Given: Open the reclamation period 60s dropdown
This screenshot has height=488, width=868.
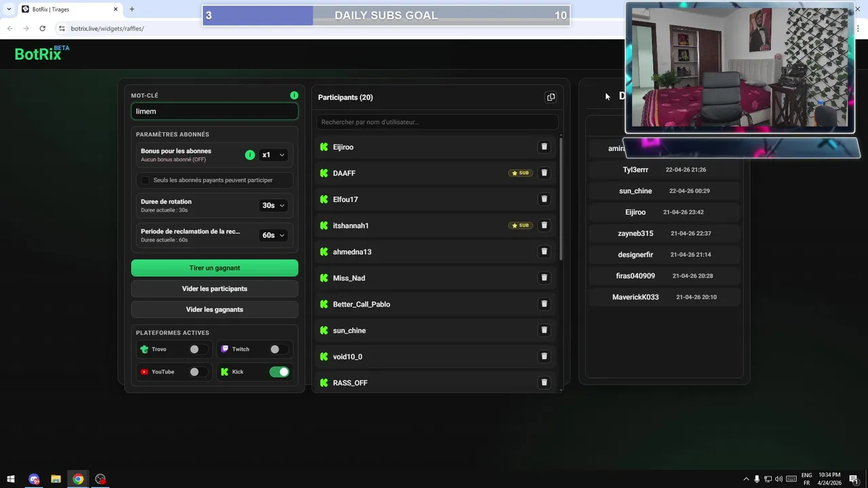Looking at the screenshot, I should [x=273, y=235].
